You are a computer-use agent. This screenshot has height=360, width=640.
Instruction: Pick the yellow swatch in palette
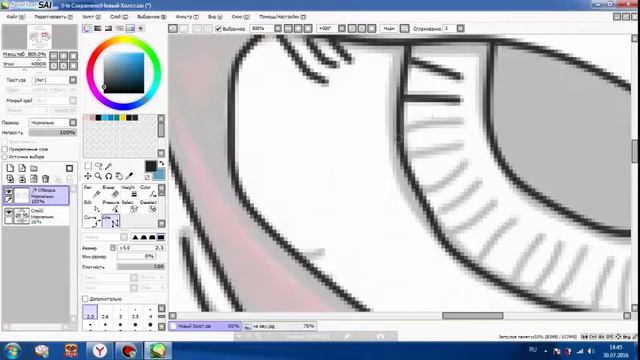(123, 118)
